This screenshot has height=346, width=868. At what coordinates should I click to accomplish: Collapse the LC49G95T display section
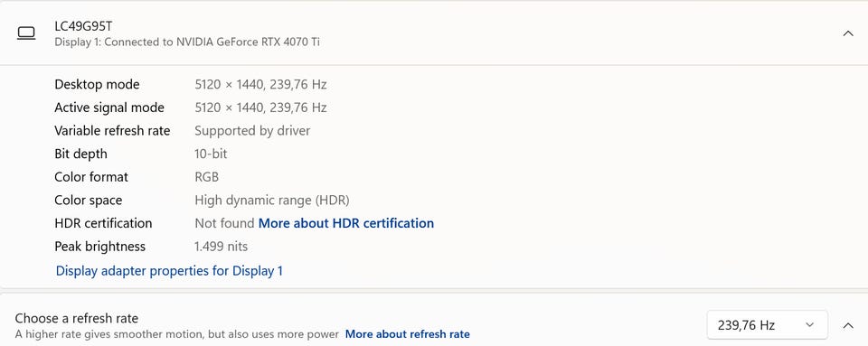tap(847, 33)
